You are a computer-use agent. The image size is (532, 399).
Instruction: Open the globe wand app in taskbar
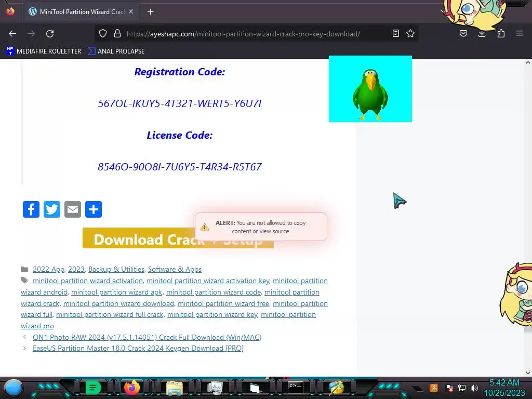(336, 388)
